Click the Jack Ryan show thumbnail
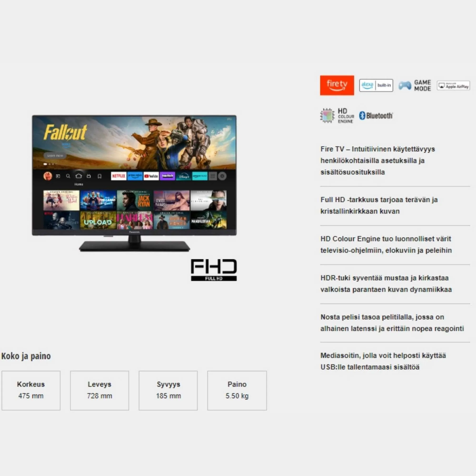 click(135, 200)
